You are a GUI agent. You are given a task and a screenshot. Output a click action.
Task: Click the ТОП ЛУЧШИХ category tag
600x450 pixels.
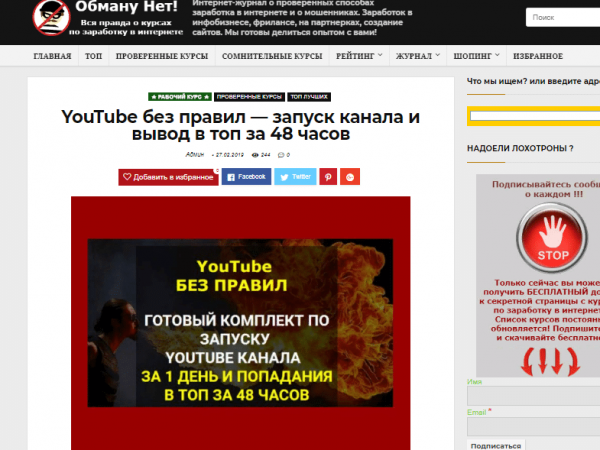tap(309, 97)
